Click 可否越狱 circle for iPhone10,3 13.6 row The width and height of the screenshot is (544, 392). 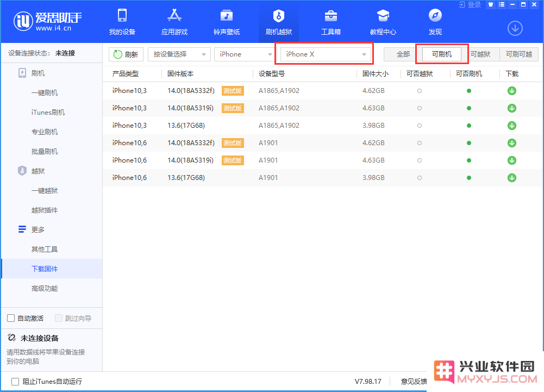[420, 126]
